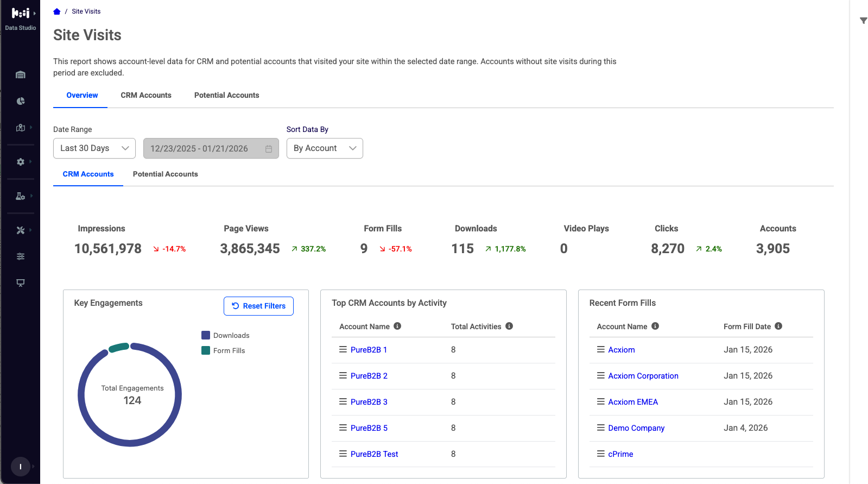Open the pie chart icon in the sidebar

tap(21, 101)
